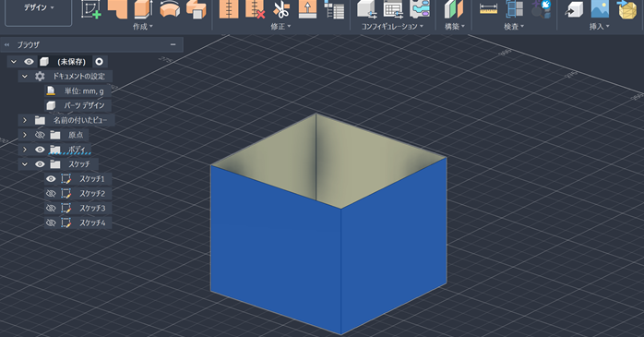Open the 検査 menu
Image resolution: width=644 pixels, height=337 pixels.
pyautogui.click(x=514, y=27)
